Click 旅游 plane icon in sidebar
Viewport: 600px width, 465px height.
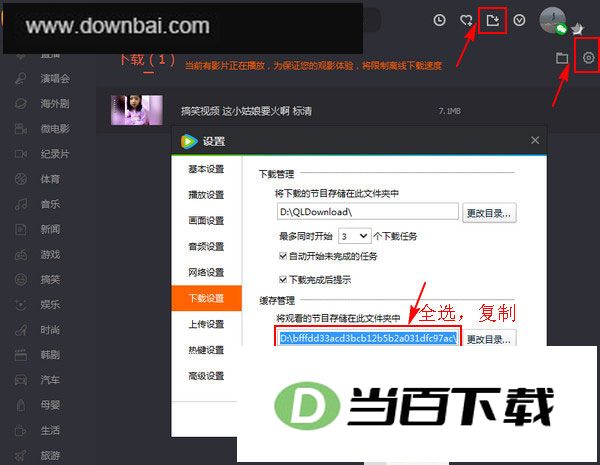21,455
